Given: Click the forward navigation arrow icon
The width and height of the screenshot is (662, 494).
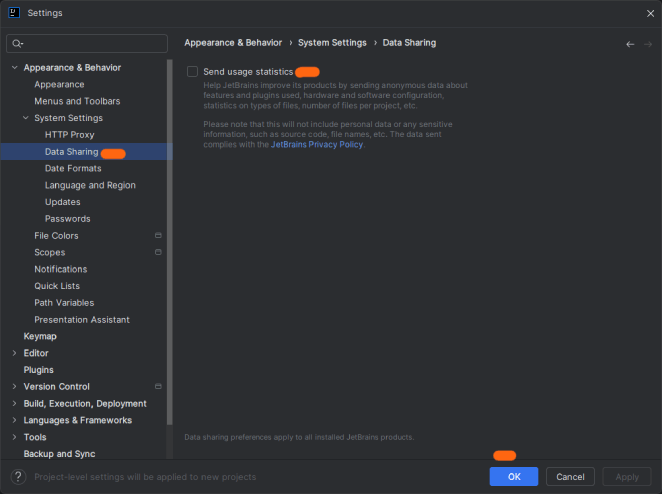Looking at the screenshot, I should click(647, 44).
